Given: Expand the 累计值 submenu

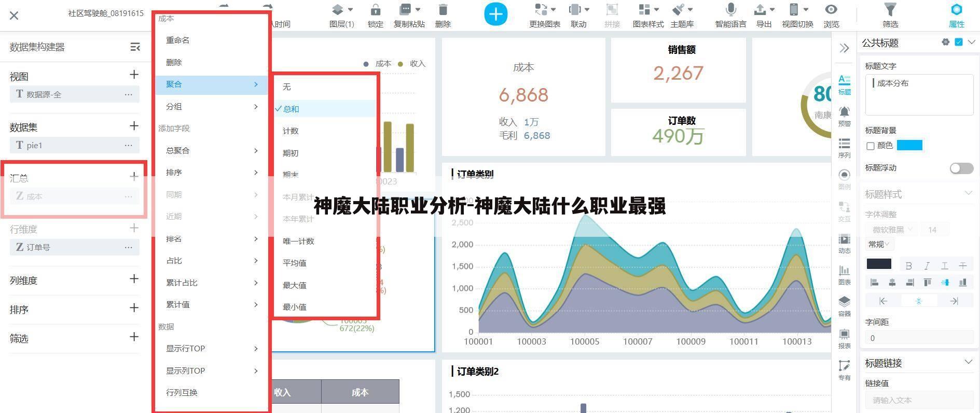Looking at the screenshot, I should coord(211,305).
